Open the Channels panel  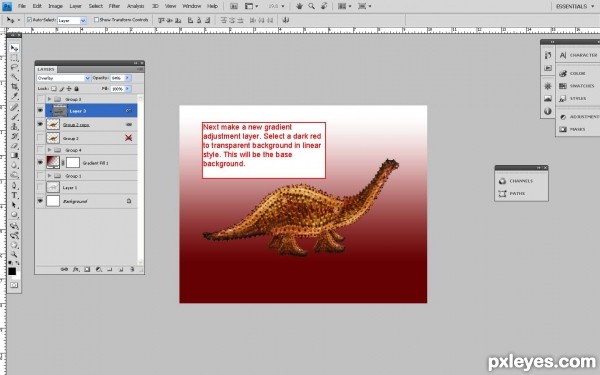(515, 181)
